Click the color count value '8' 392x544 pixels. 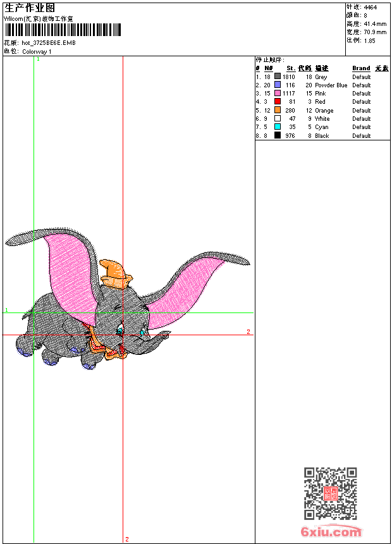[365, 16]
